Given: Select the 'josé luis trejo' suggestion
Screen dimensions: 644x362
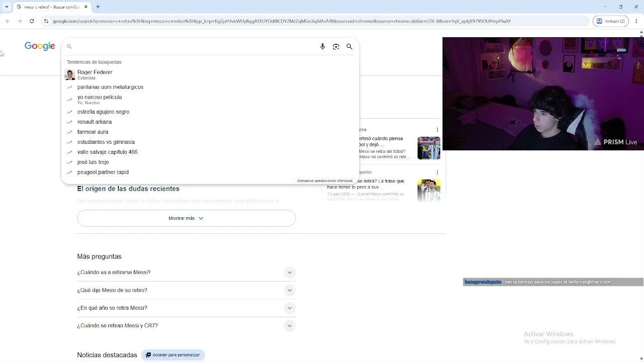Looking at the screenshot, I should 210,162.
